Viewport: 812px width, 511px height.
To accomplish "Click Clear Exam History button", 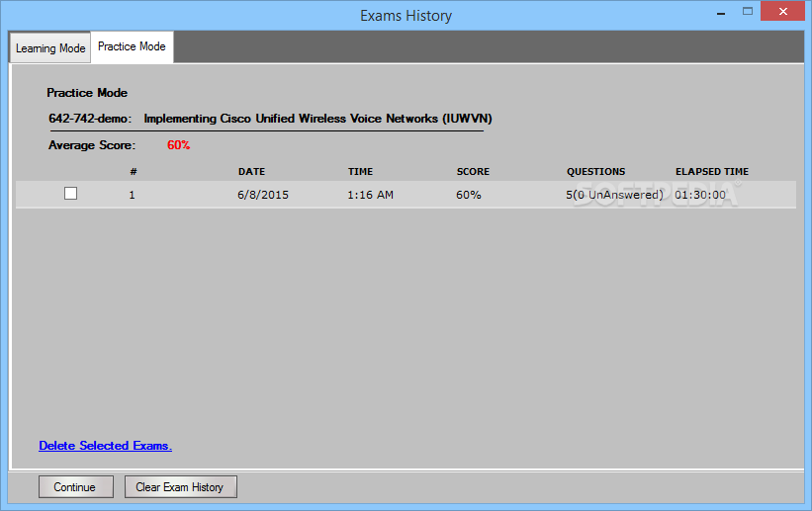I will tap(181, 487).
